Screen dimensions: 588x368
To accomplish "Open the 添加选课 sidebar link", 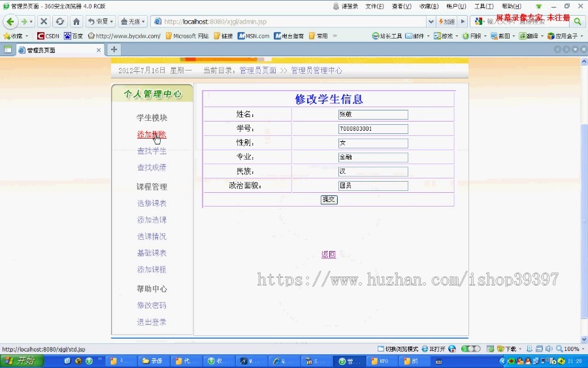I will tap(152, 220).
